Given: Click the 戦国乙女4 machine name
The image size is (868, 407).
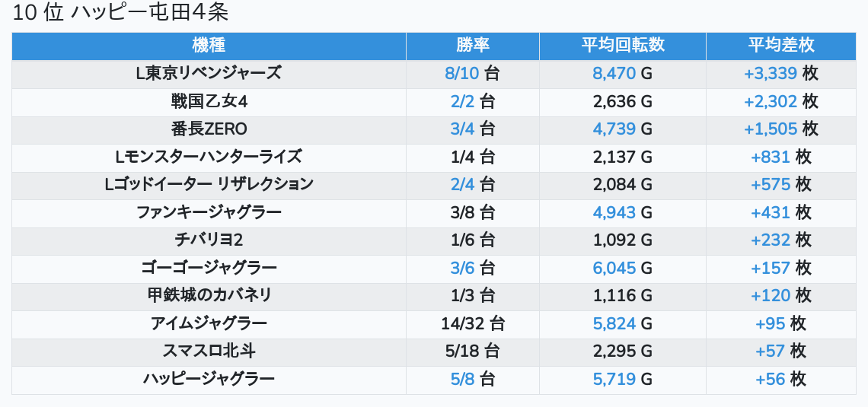Looking at the screenshot, I should click(x=209, y=101).
